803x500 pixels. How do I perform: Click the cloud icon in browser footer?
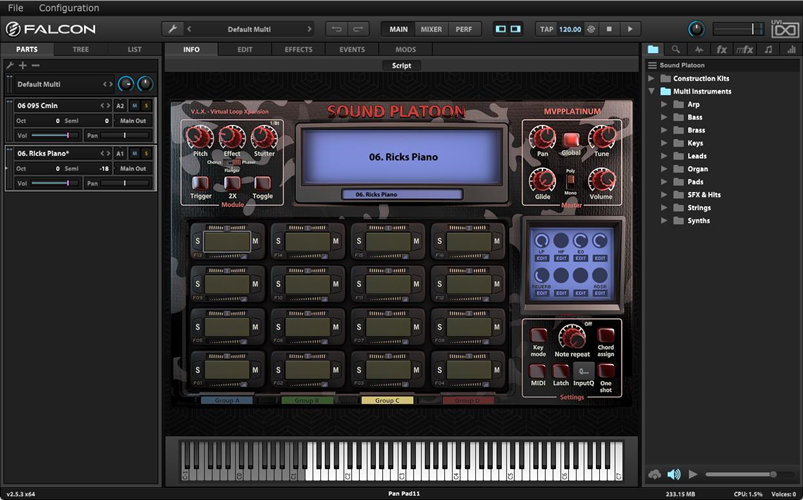[654, 474]
